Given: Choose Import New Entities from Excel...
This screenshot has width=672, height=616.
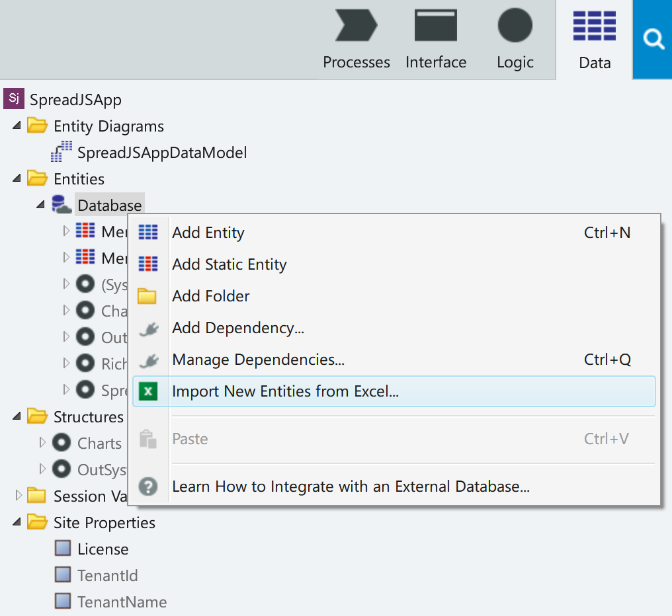Looking at the screenshot, I should point(394,391).
